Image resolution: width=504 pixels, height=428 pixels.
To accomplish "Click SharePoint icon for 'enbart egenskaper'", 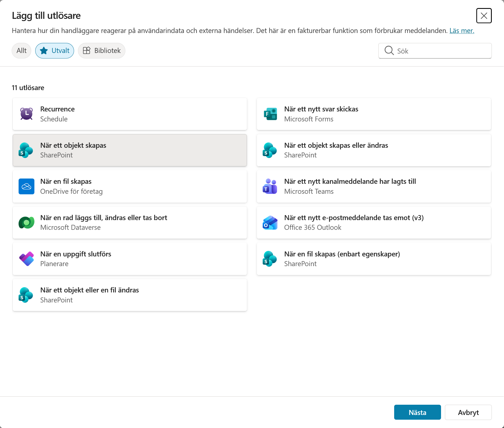I will (x=270, y=259).
